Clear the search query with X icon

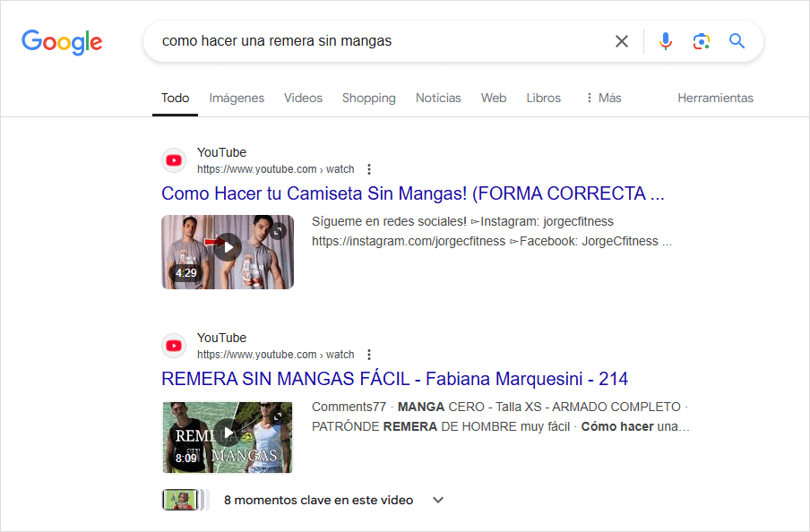click(x=621, y=41)
